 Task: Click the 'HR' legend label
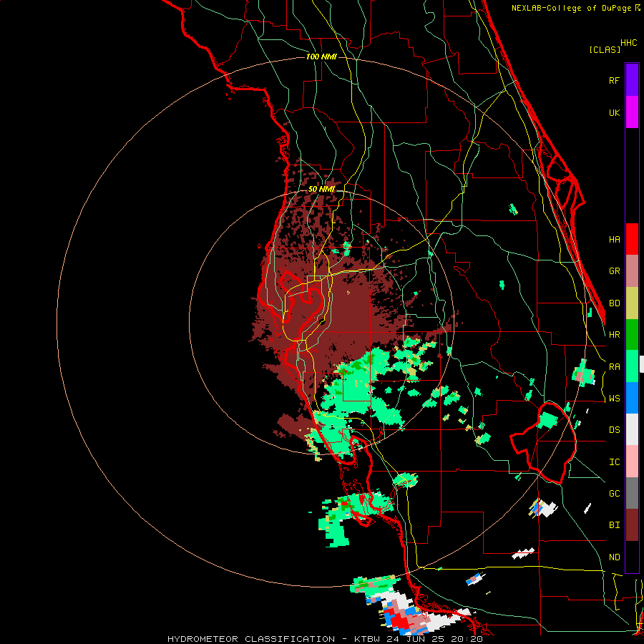(x=614, y=335)
